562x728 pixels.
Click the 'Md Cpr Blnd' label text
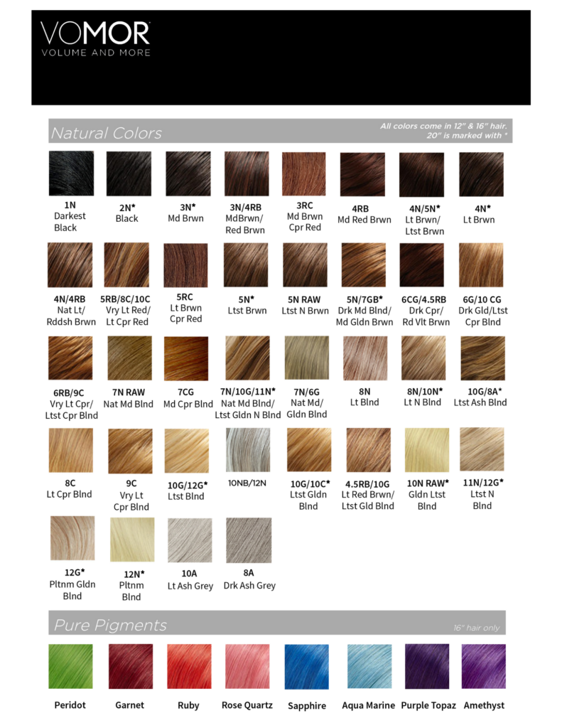click(x=188, y=404)
